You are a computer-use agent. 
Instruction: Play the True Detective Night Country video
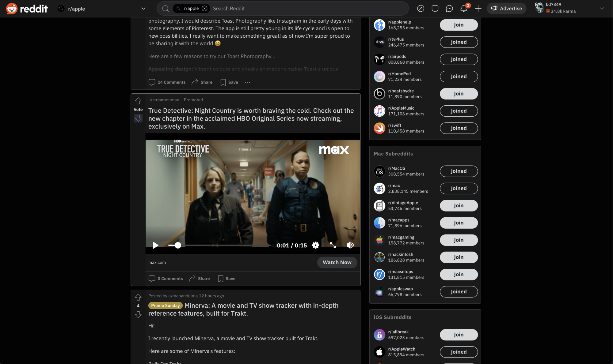point(155,245)
